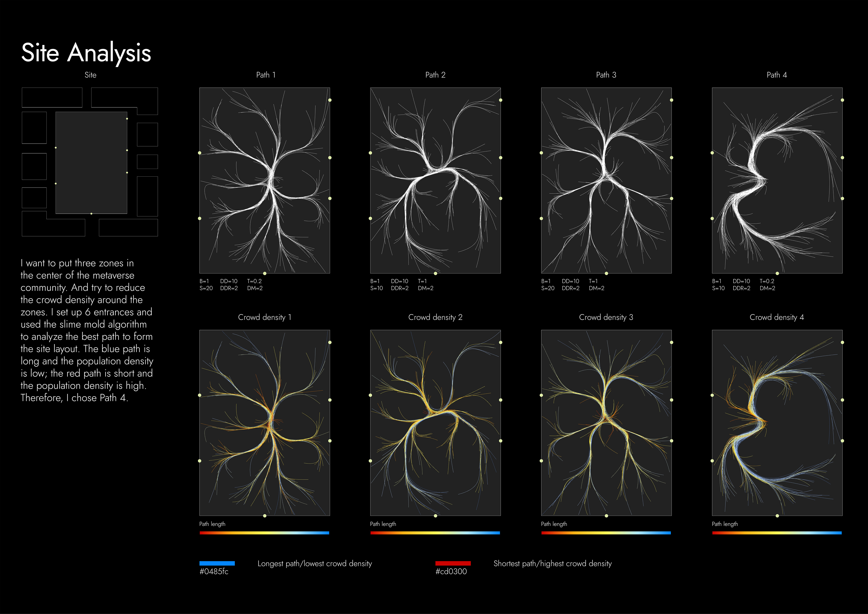Open the Path 2 slime mold diagram

(435, 180)
